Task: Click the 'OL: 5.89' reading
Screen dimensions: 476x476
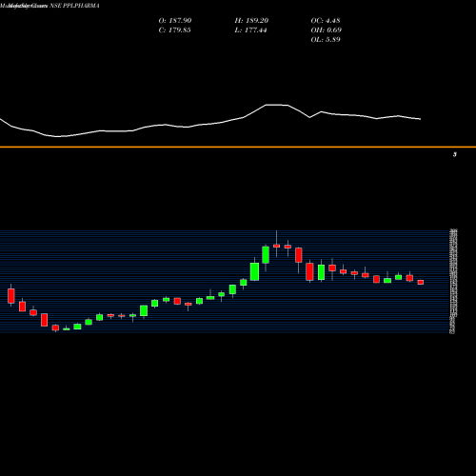Action: coord(326,39)
